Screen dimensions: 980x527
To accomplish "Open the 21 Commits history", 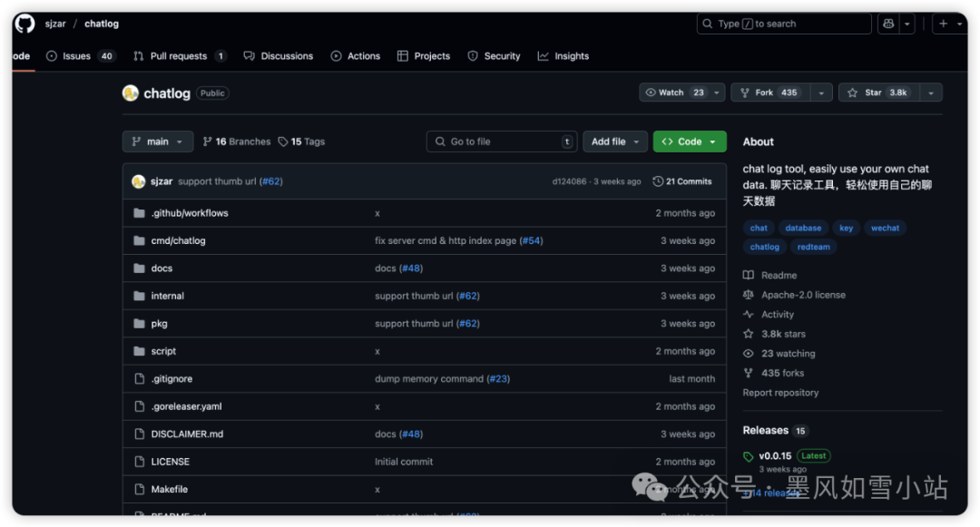I will tap(681, 181).
